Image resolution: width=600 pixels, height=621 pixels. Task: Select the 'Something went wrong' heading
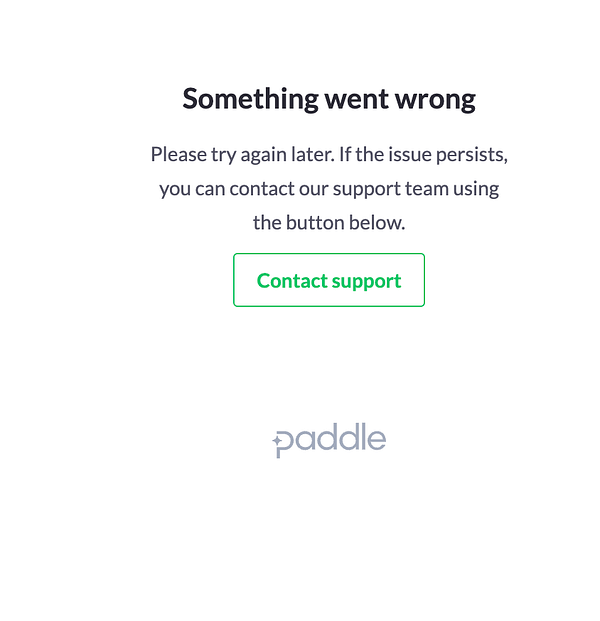coord(329,98)
